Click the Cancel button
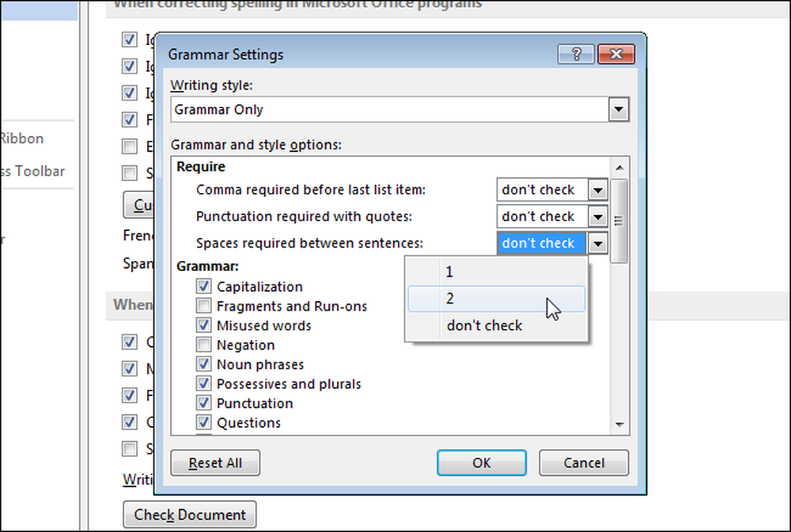The width and height of the screenshot is (791, 532). 584,463
